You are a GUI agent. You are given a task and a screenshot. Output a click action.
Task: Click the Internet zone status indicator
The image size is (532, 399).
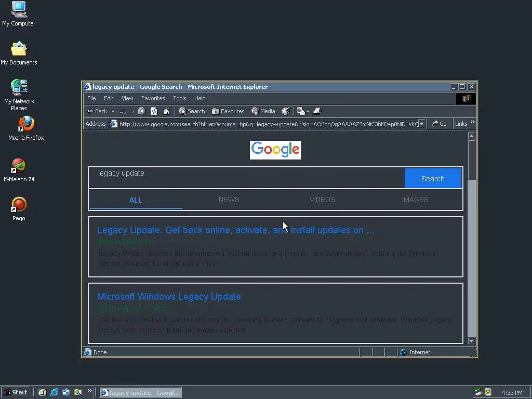click(x=415, y=352)
